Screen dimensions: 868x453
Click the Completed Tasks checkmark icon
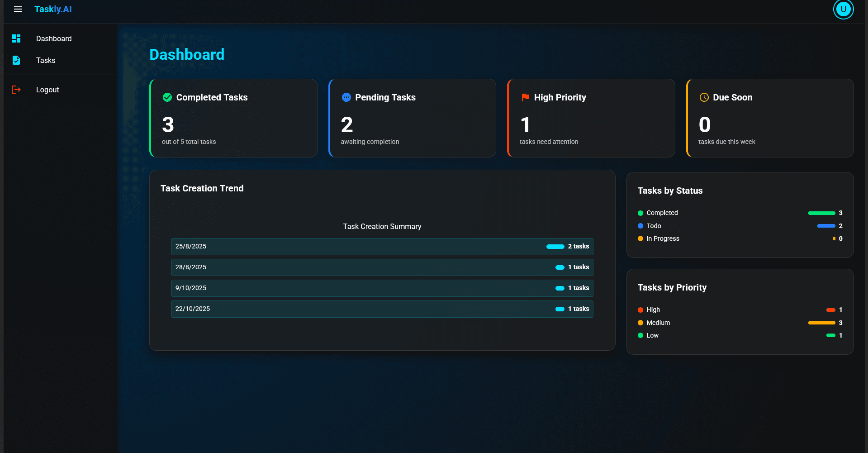167,97
